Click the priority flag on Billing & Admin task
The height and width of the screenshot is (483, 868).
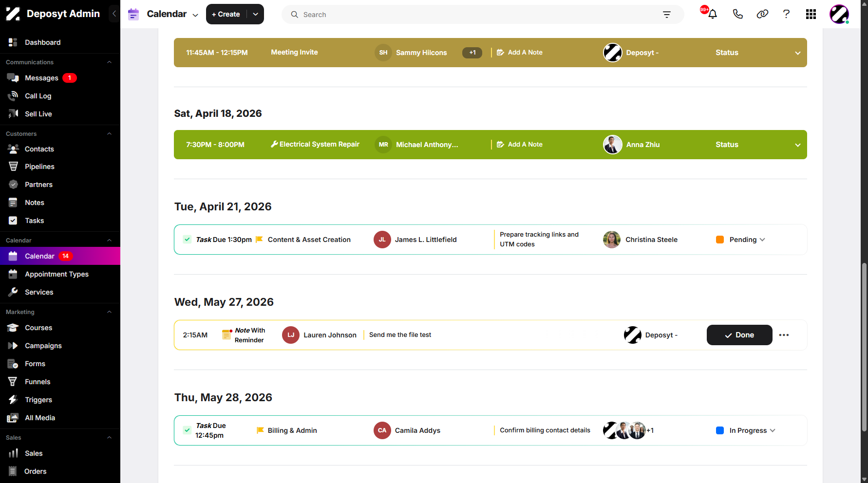click(260, 430)
